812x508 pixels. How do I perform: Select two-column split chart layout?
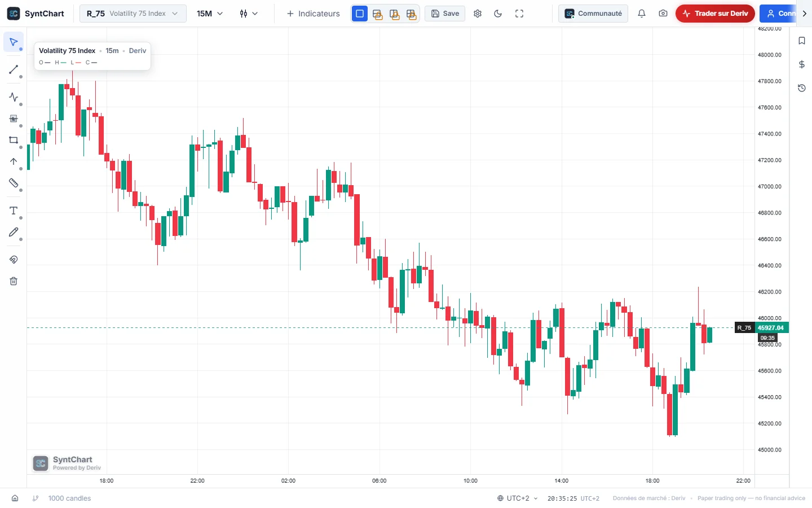395,14
